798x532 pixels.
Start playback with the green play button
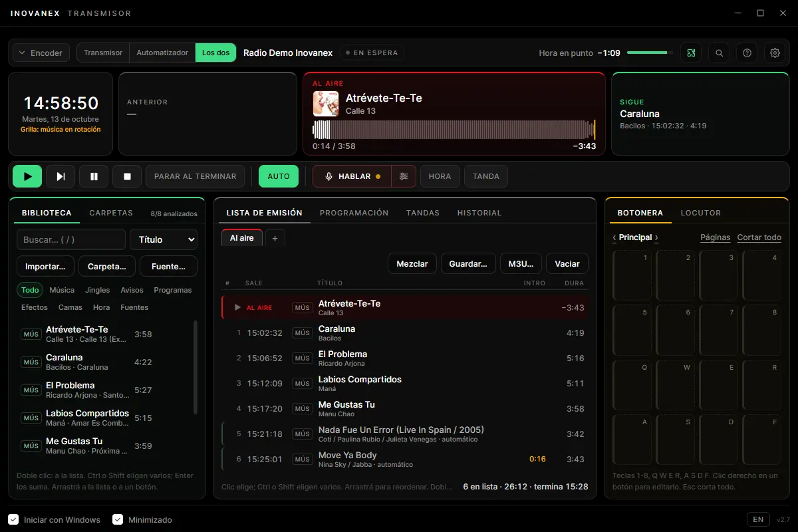tap(27, 176)
